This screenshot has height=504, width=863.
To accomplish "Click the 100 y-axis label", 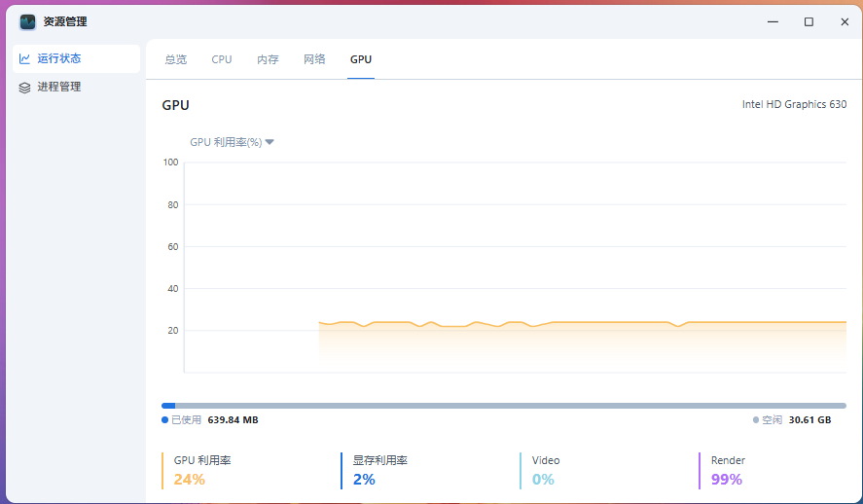I will click(170, 162).
